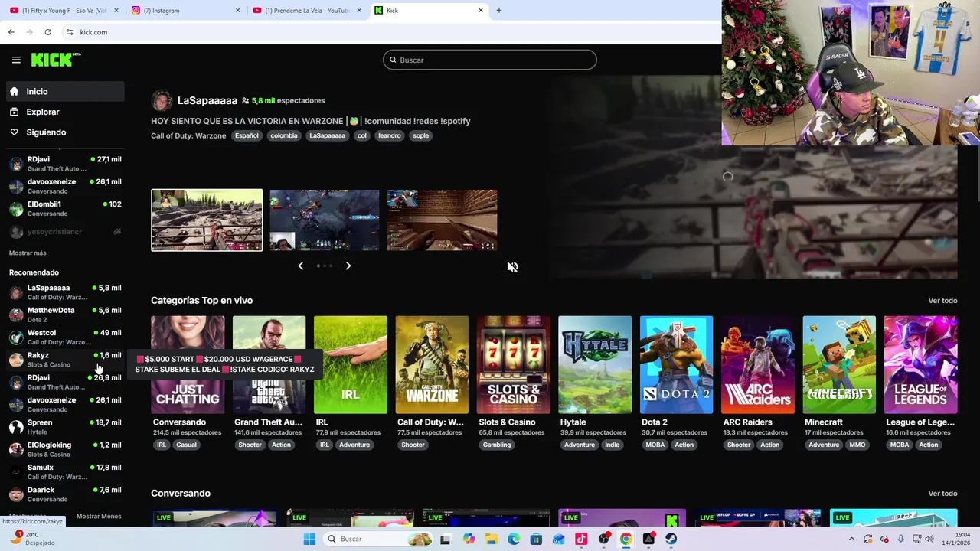Open ElGlogloking recommended channel

click(x=65, y=449)
